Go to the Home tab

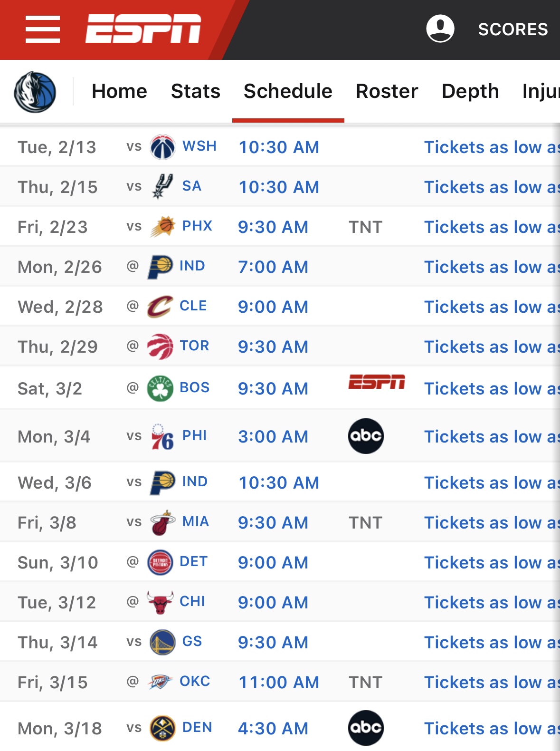[119, 91]
